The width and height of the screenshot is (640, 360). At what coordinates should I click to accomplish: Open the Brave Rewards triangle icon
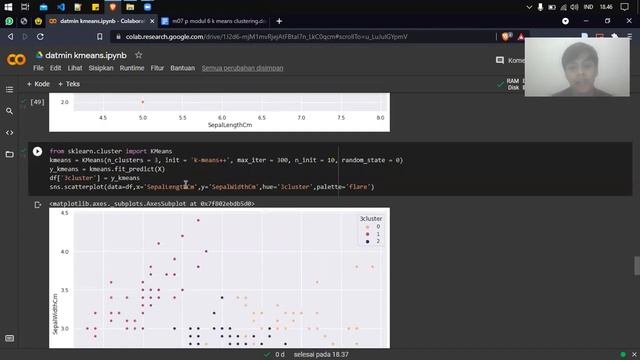tap(521, 37)
